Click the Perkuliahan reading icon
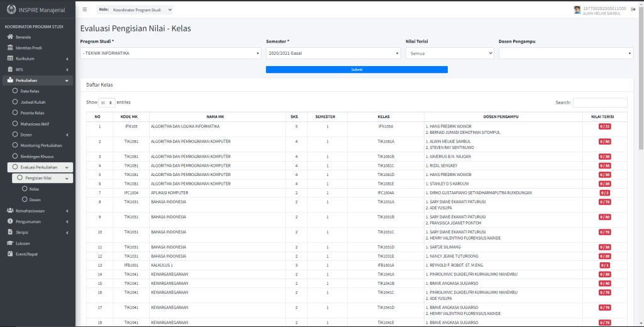The height and width of the screenshot is (327, 644). [x=10, y=80]
